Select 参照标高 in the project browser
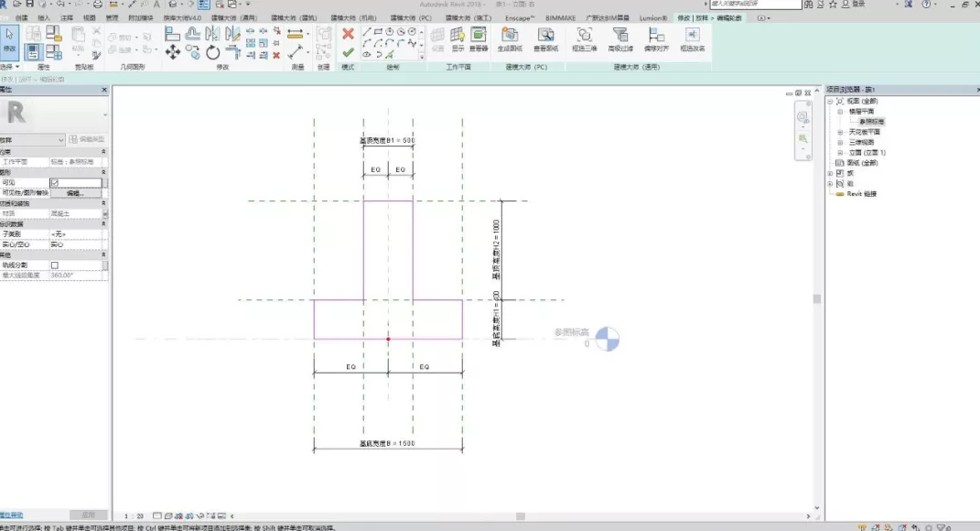Image resolution: width=980 pixels, height=531 pixels. pos(871,121)
